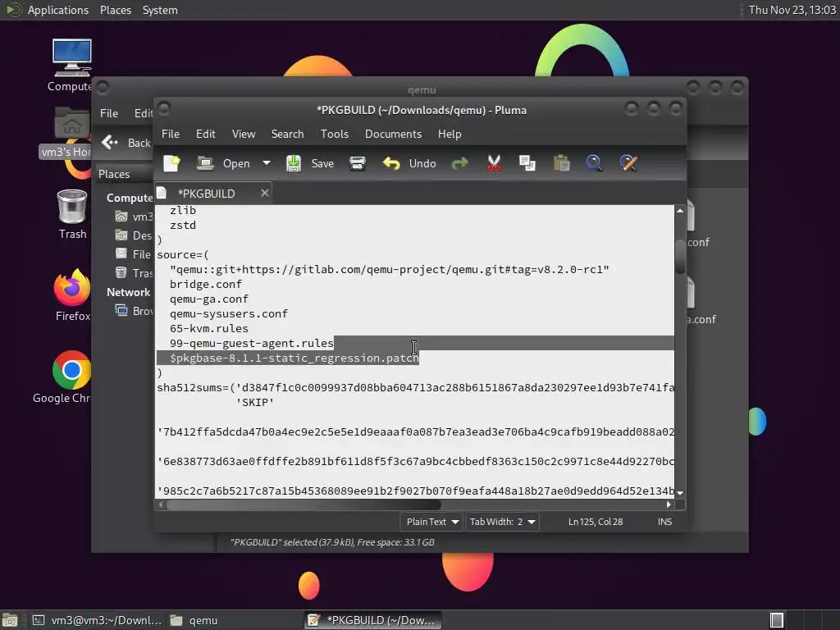Open the Places panel menu

click(116, 10)
